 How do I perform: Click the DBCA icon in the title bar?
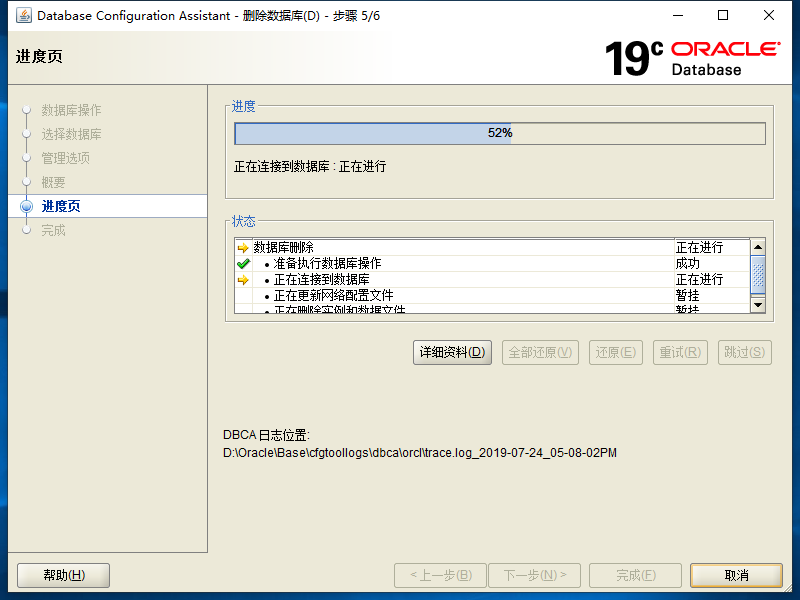[24, 15]
